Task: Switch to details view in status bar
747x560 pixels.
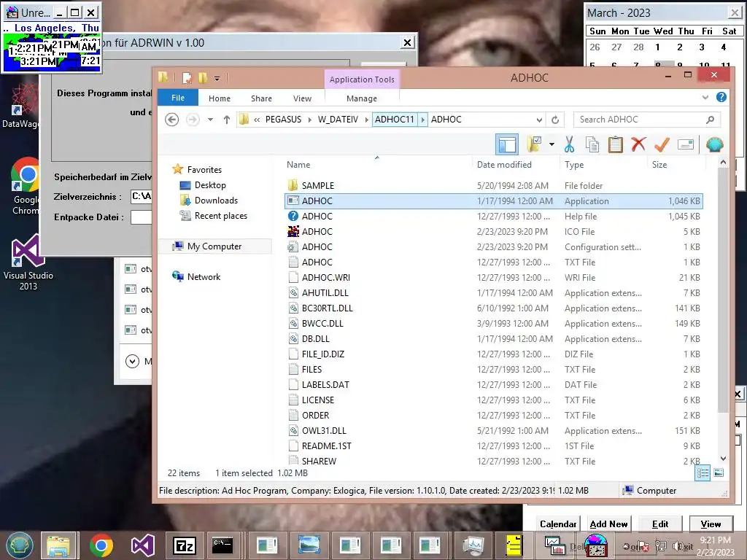Action: (703, 472)
